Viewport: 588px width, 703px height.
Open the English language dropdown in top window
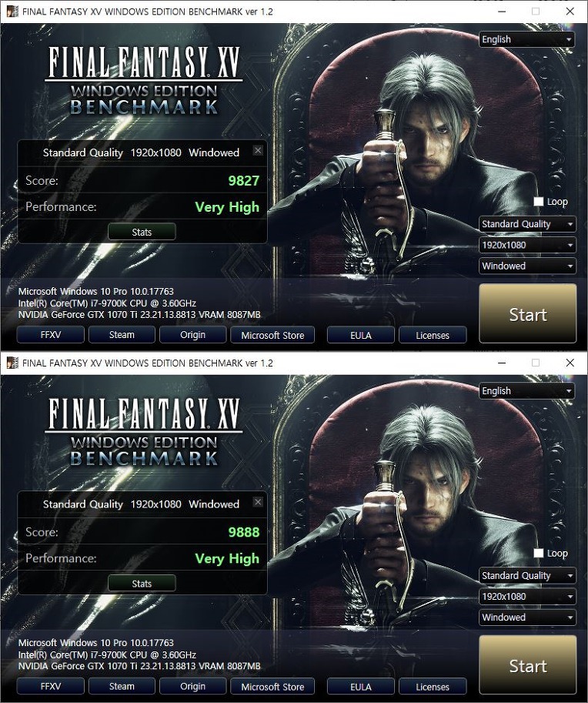(x=527, y=39)
